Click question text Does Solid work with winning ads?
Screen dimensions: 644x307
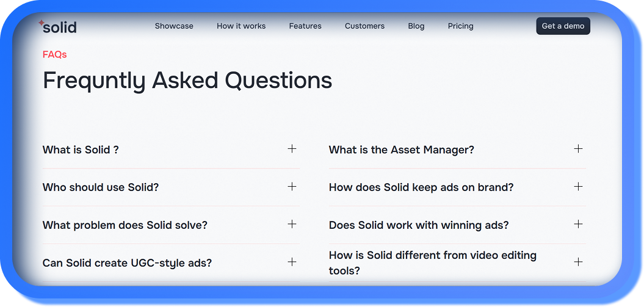coord(419,225)
